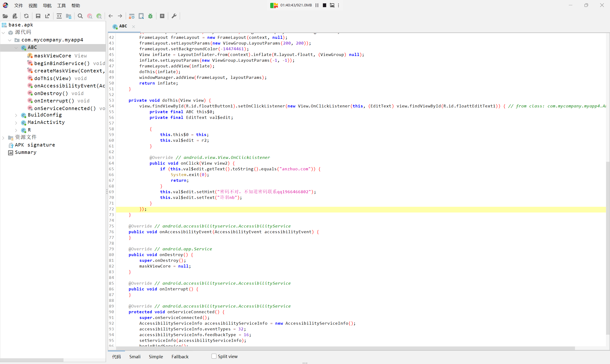Open APK signature in tree
Viewport: 610px width, 364px height.
pyautogui.click(x=32, y=145)
